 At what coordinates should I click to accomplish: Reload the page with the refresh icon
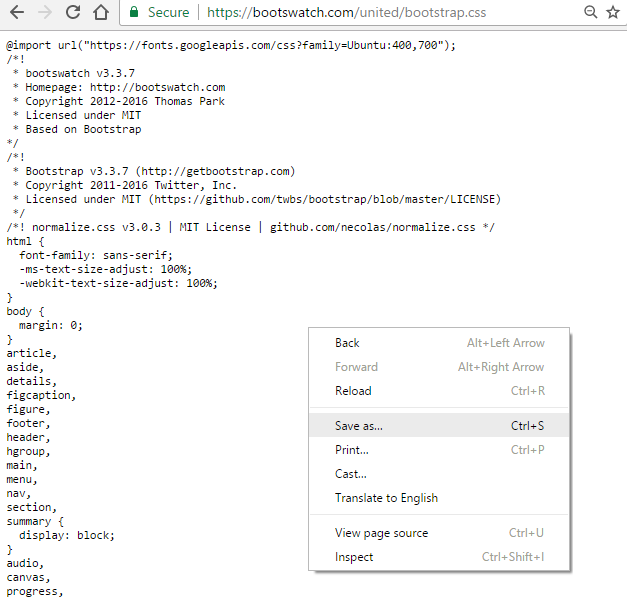73,12
